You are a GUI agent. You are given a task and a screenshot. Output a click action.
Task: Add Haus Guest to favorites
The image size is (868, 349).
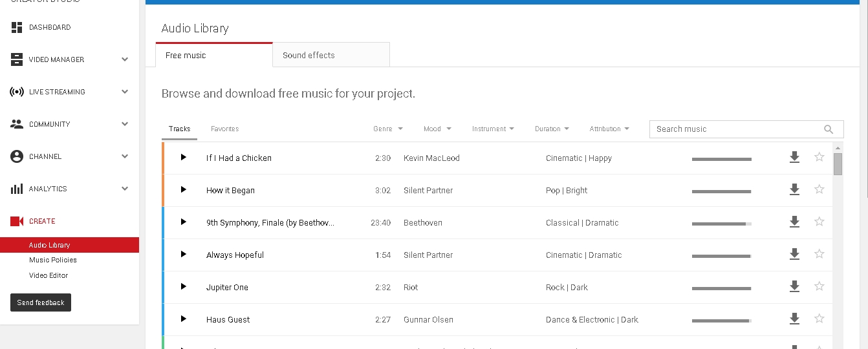[819, 319]
